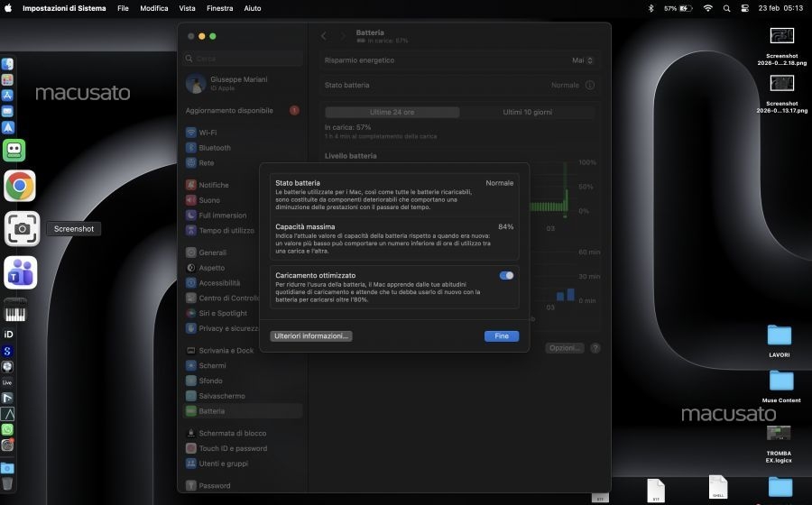
Task: Click the Wi-Fi status icon in menu bar
Action: [x=707, y=8]
